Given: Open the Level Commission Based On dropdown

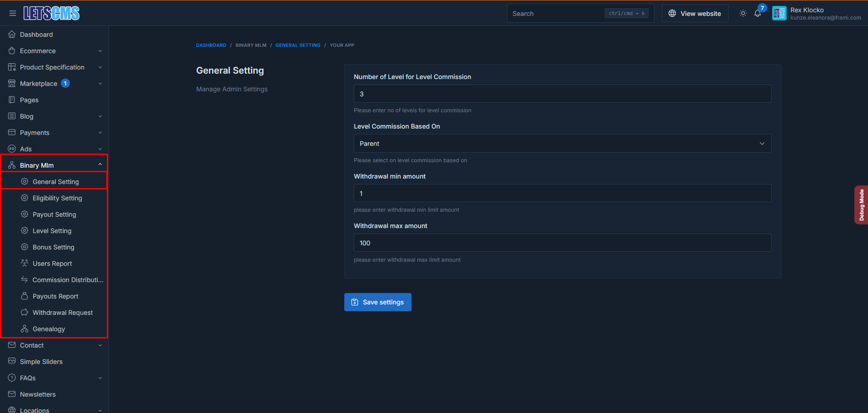Looking at the screenshot, I should tap(562, 143).
